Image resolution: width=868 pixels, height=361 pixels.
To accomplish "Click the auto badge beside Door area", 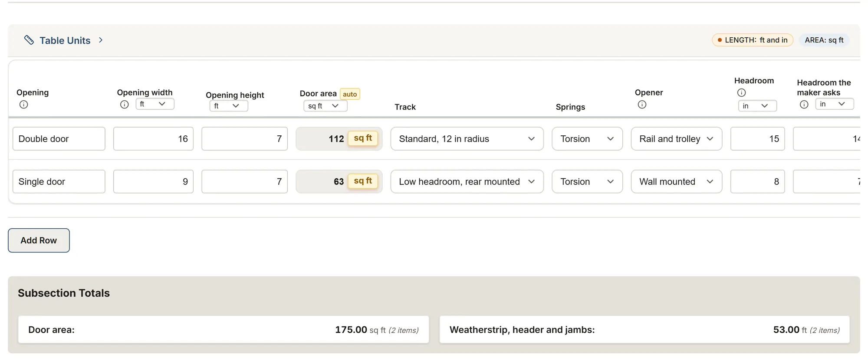I will 350,94.
